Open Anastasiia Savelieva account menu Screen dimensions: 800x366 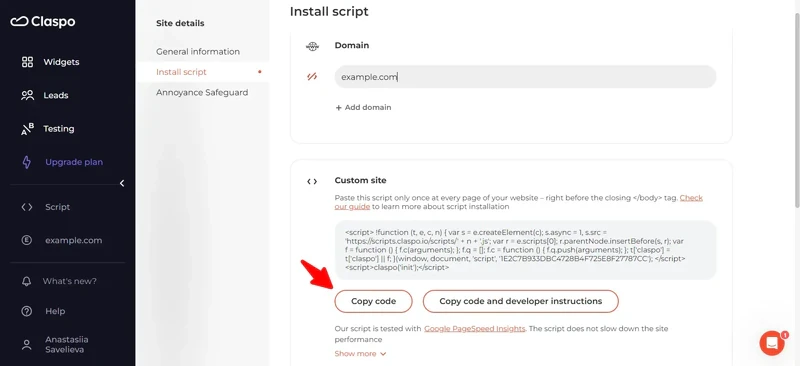(x=67, y=345)
